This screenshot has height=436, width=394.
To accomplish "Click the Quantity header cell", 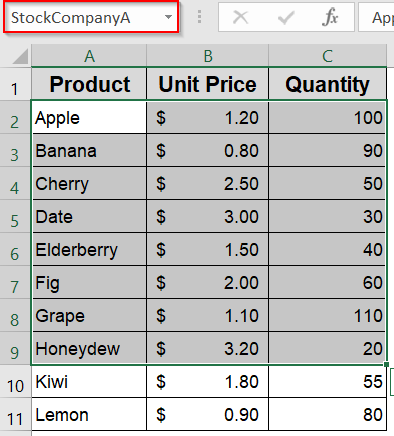I will [x=328, y=84].
